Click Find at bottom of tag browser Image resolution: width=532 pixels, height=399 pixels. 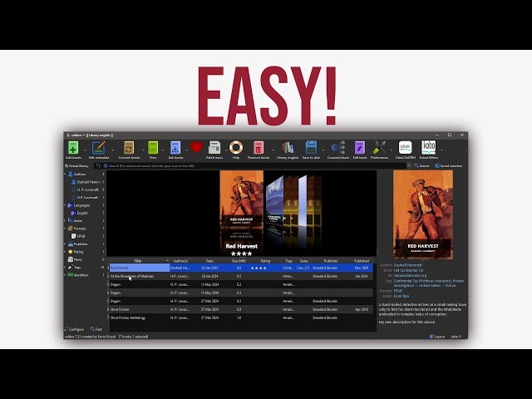(x=96, y=329)
